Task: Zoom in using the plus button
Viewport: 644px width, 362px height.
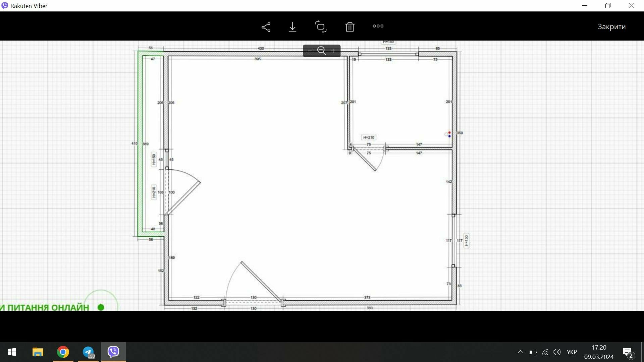Action: coord(333,51)
